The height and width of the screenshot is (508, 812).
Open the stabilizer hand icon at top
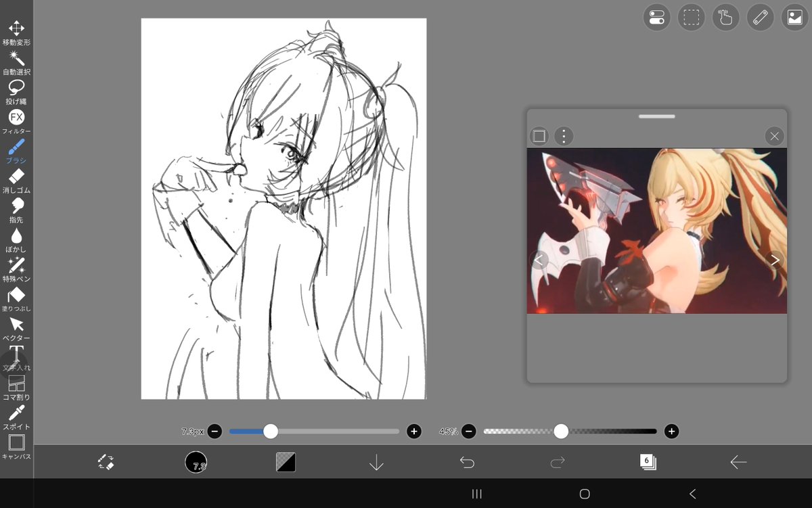click(x=725, y=18)
